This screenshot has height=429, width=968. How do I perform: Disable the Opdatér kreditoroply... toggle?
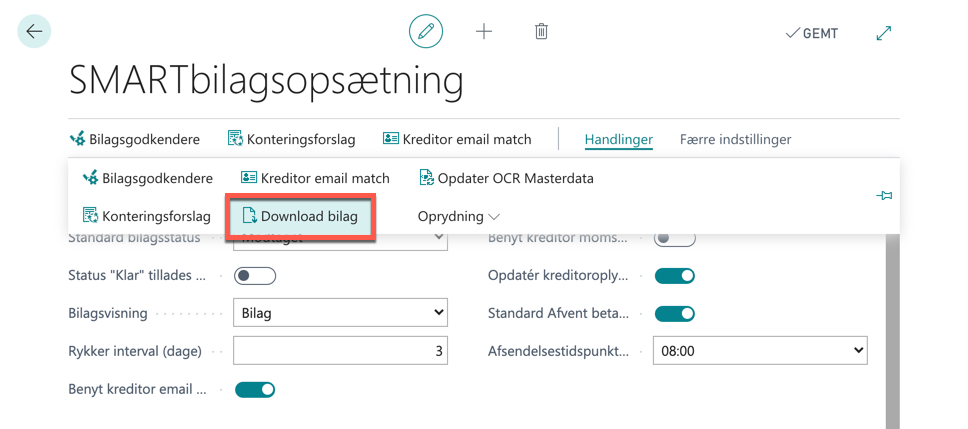[675, 275]
